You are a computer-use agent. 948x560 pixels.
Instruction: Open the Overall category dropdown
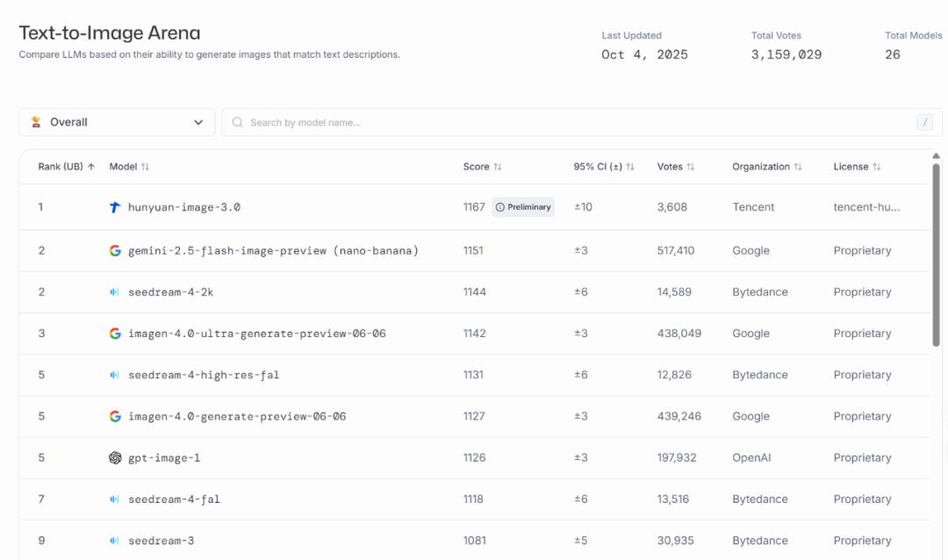(117, 123)
